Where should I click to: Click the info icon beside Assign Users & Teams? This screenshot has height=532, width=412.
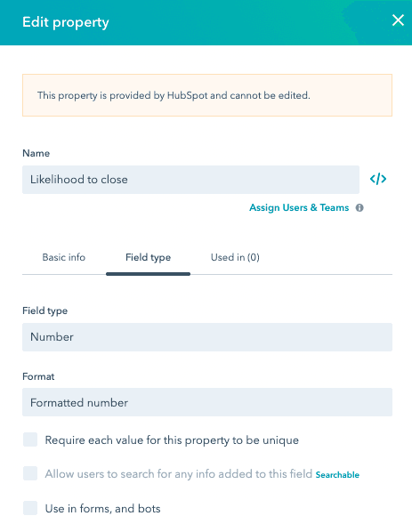click(x=359, y=208)
